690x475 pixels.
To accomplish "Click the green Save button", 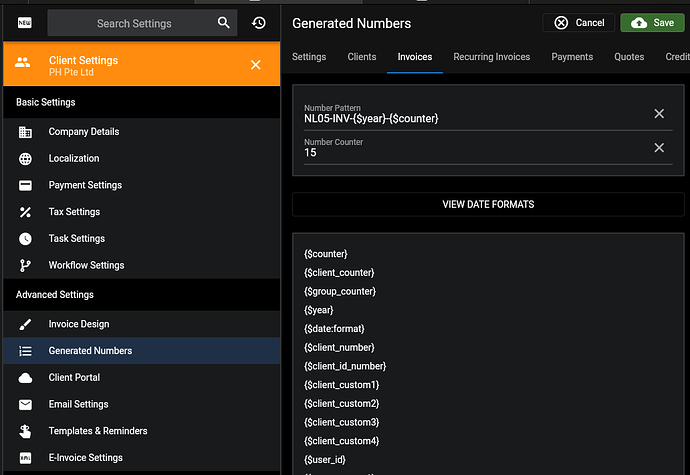I will [652, 22].
